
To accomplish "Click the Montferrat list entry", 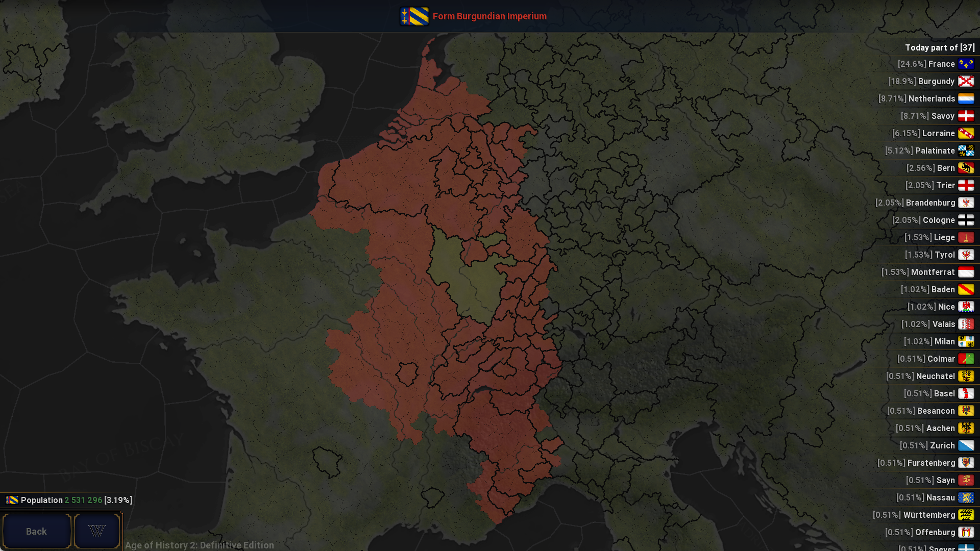I will tap(928, 272).
